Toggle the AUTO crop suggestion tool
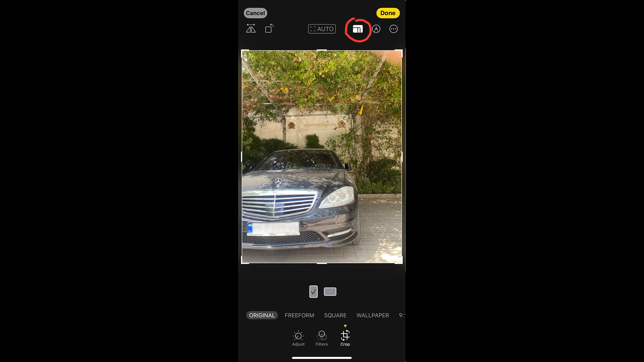Image resolution: width=644 pixels, height=362 pixels. [x=322, y=29]
